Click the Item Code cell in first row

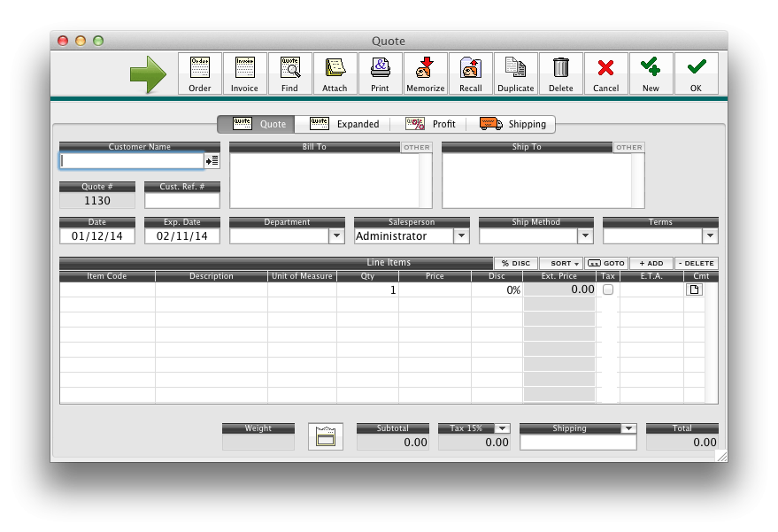click(x=108, y=289)
